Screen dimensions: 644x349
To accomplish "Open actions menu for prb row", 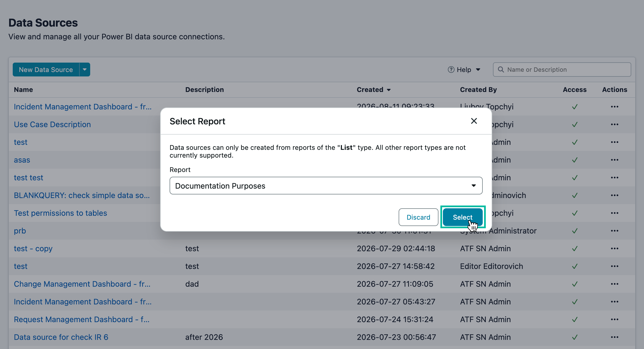I will (x=615, y=231).
